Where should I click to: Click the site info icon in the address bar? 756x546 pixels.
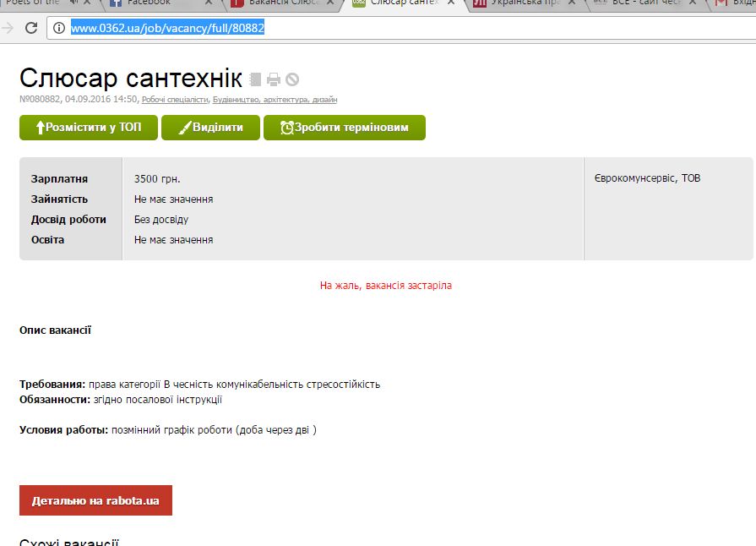pyautogui.click(x=59, y=28)
